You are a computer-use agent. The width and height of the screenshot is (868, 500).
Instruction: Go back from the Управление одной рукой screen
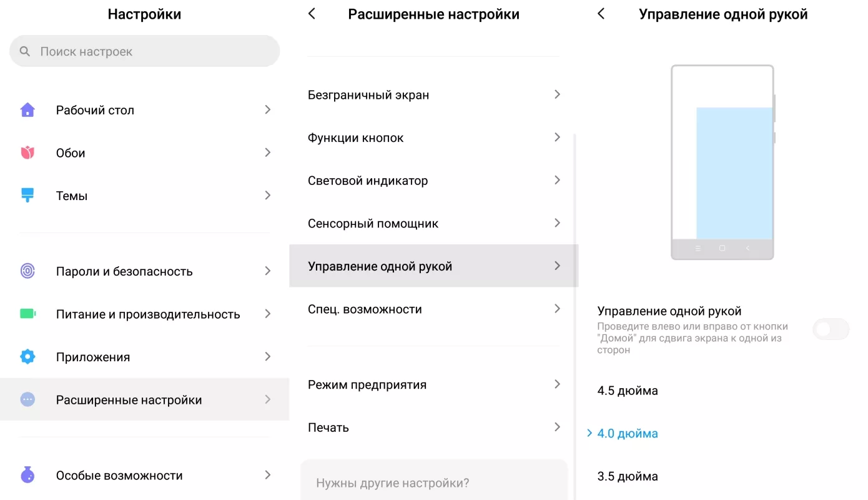(x=601, y=14)
